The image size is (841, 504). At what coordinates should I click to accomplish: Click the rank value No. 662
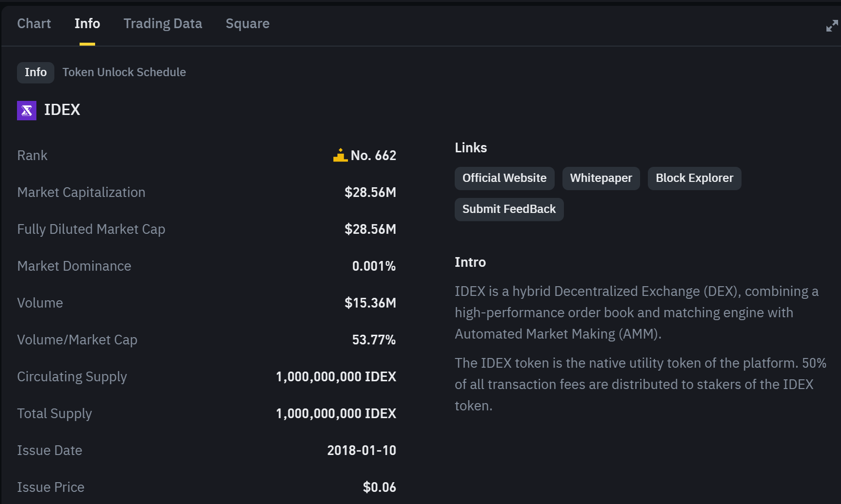tap(373, 155)
